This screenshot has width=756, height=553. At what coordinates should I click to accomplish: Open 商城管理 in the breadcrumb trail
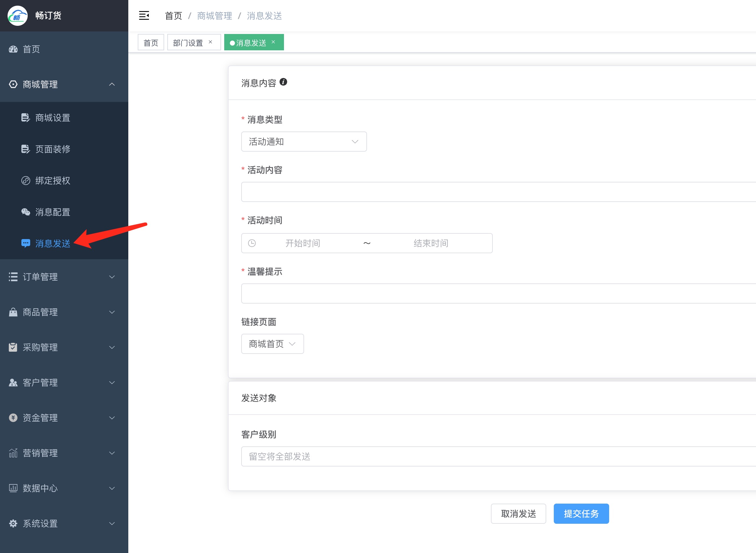tap(214, 16)
